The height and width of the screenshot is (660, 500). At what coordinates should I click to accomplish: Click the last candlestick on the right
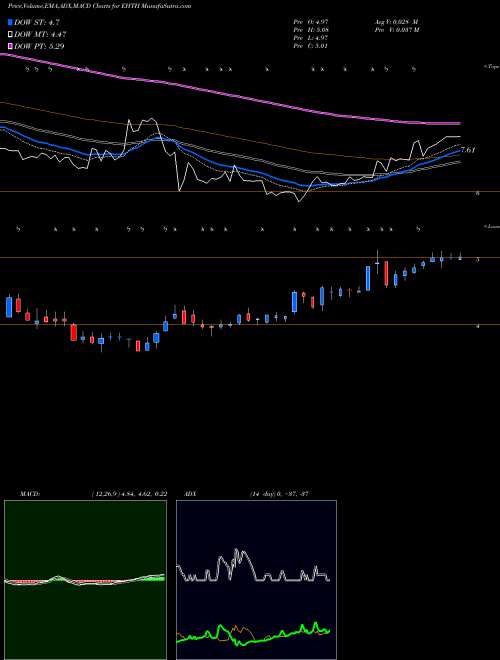coord(460,258)
